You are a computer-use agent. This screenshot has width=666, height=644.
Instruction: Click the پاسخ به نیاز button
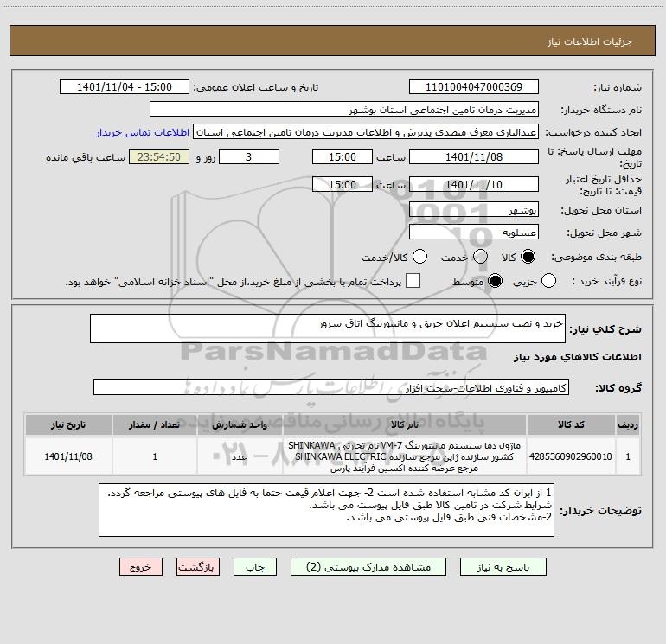click(503, 567)
